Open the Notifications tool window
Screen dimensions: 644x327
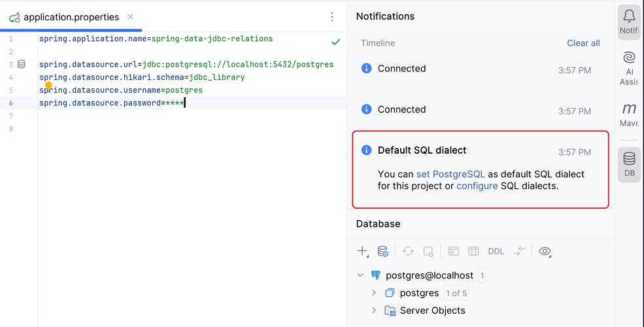point(629,21)
